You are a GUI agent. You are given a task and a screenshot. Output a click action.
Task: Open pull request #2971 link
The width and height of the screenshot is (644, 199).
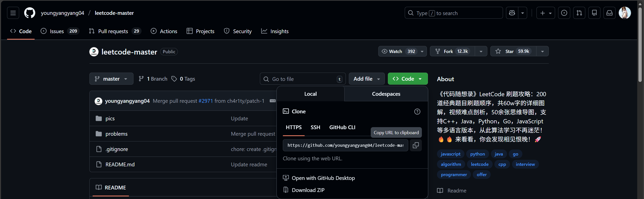point(206,101)
